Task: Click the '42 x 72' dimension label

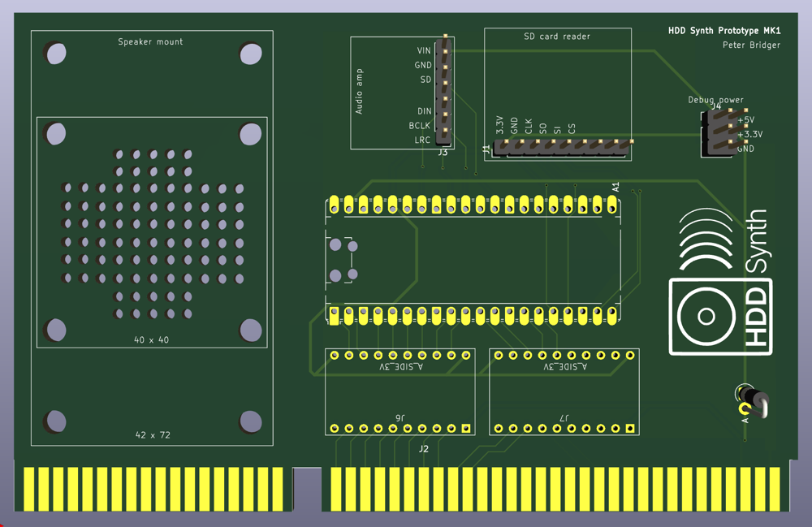Action: coord(153,435)
